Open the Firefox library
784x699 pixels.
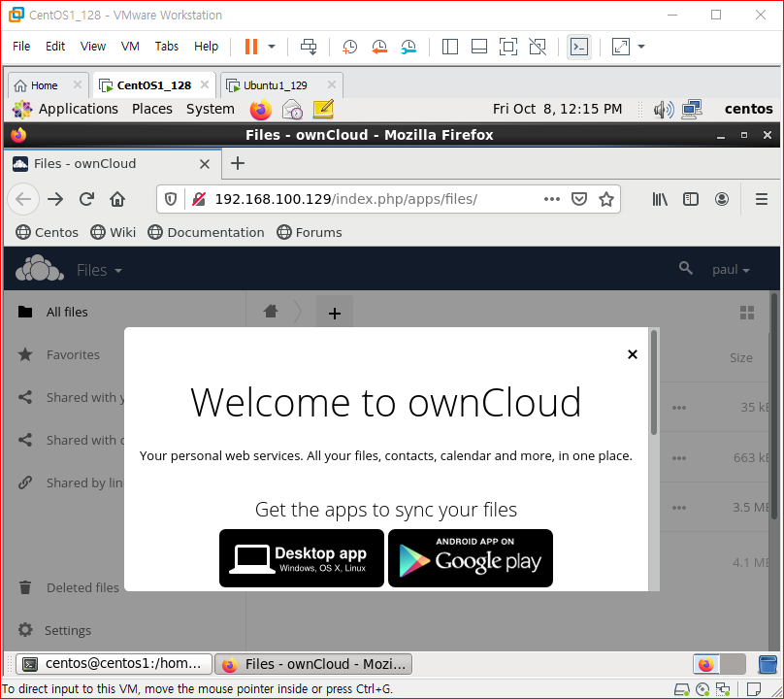tap(660, 199)
